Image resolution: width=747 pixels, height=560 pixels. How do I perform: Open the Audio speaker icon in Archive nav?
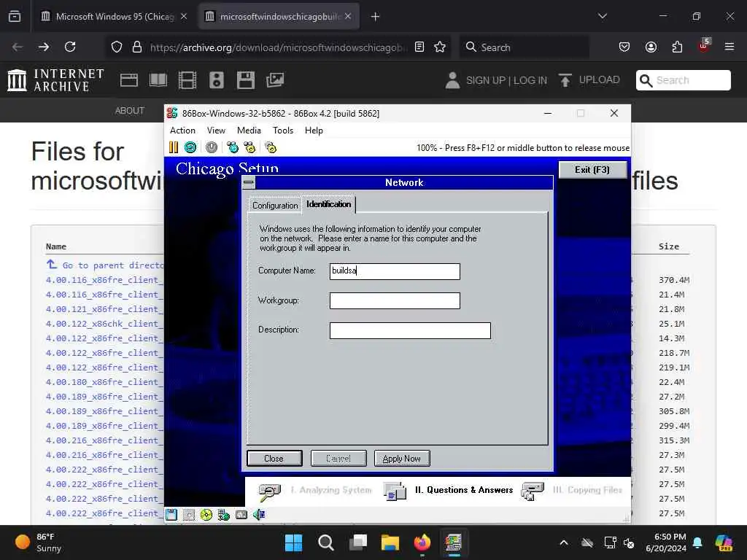pos(216,80)
